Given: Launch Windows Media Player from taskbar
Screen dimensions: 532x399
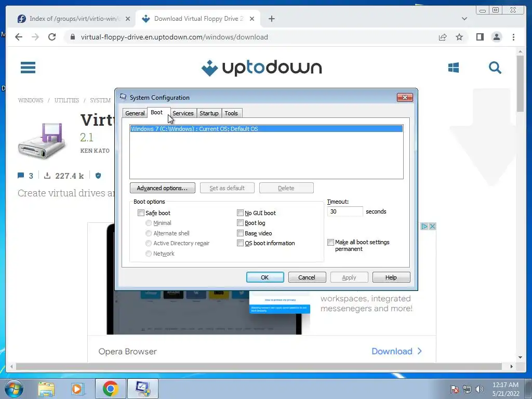Looking at the screenshot, I should tap(78, 389).
